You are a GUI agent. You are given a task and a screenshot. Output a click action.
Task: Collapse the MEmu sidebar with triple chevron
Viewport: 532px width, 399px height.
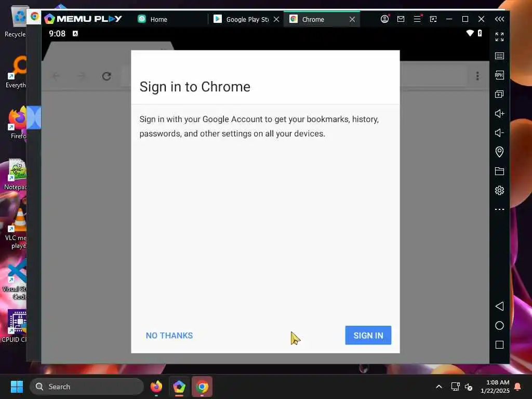pyautogui.click(x=499, y=19)
